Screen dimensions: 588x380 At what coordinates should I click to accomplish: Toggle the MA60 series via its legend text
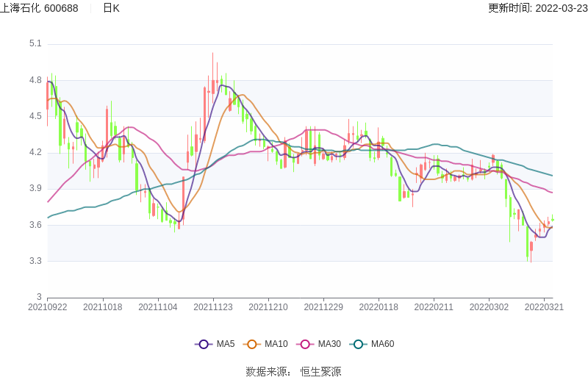[382, 344]
